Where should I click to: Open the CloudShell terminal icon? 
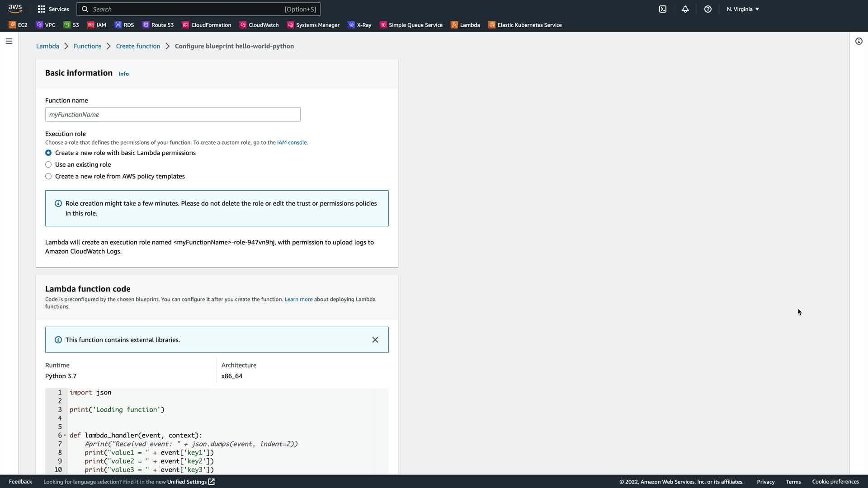(x=663, y=9)
